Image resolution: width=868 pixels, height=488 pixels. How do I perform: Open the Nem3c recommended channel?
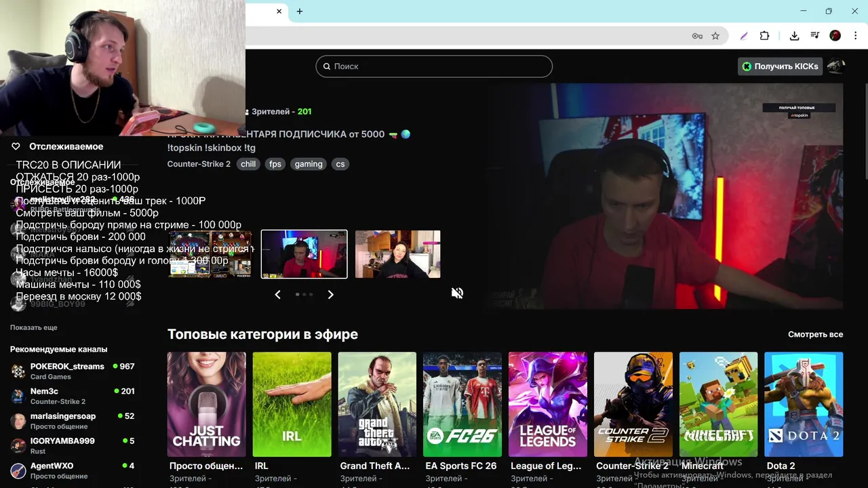73,396
